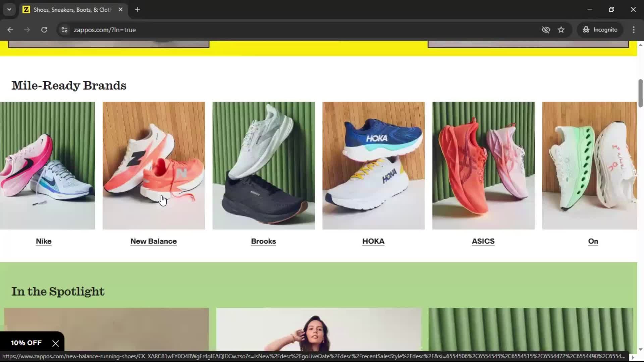Dismiss the 10% OFF popup

coord(56,343)
